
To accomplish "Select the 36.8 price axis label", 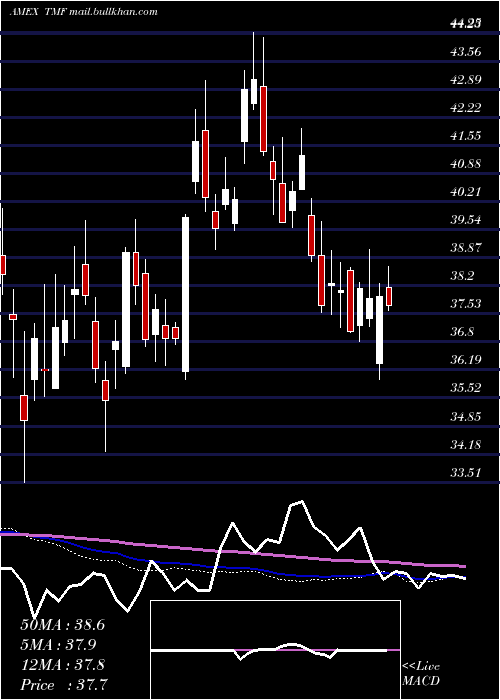I will 462,332.
